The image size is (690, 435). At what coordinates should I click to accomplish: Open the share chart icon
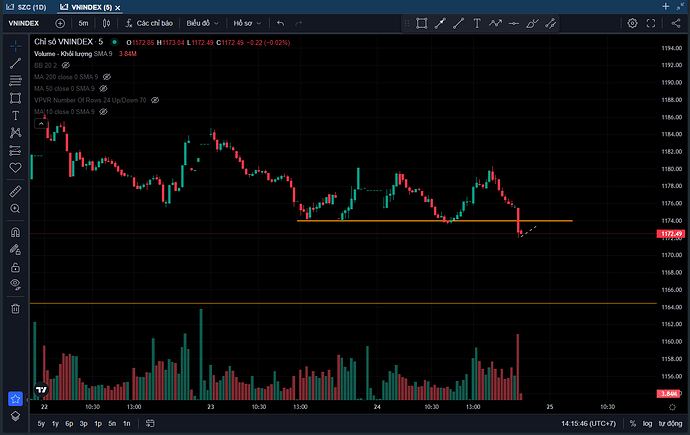(676, 23)
